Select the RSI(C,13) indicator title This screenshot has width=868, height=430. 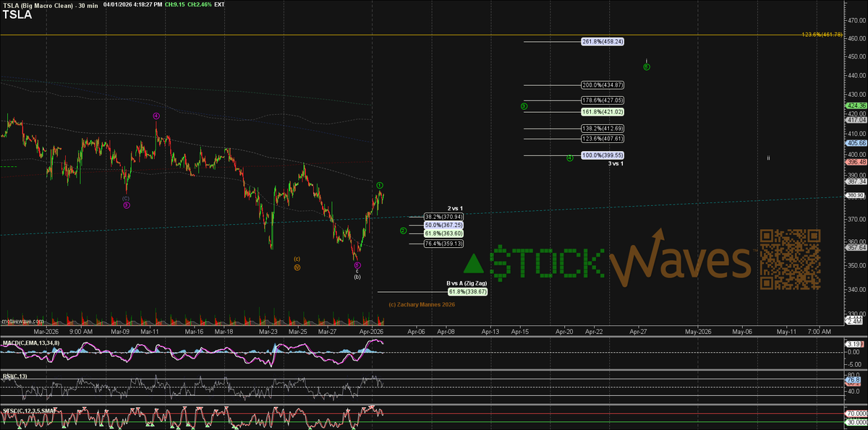click(x=14, y=377)
